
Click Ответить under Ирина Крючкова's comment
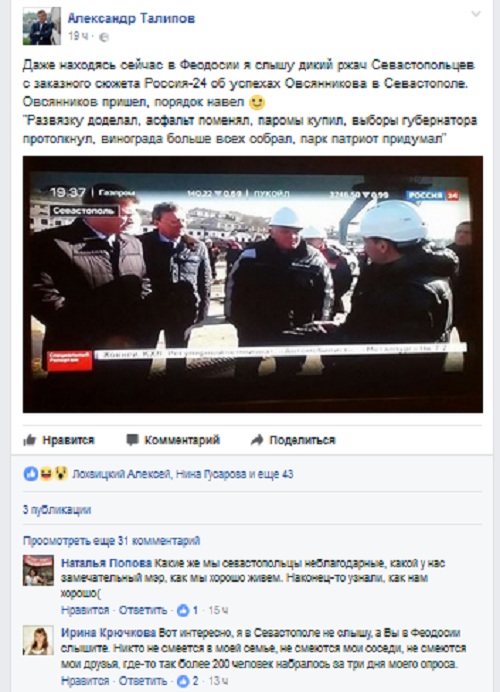(143, 681)
